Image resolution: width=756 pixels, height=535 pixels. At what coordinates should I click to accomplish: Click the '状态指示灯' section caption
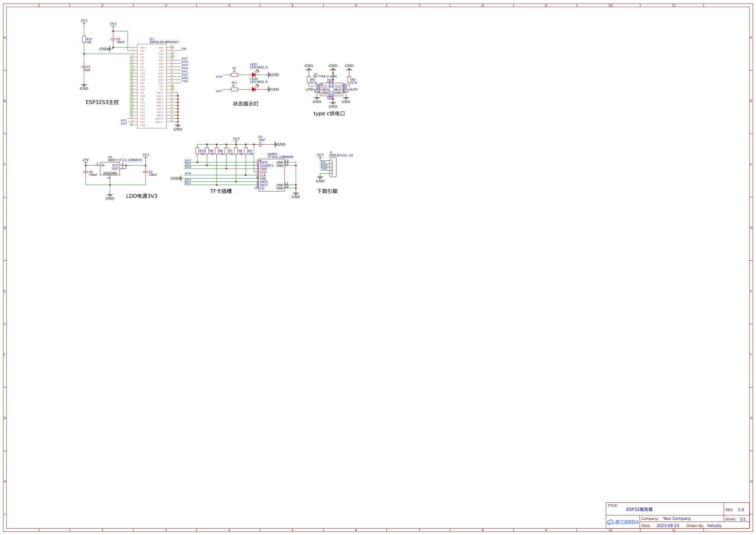click(246, 104)
